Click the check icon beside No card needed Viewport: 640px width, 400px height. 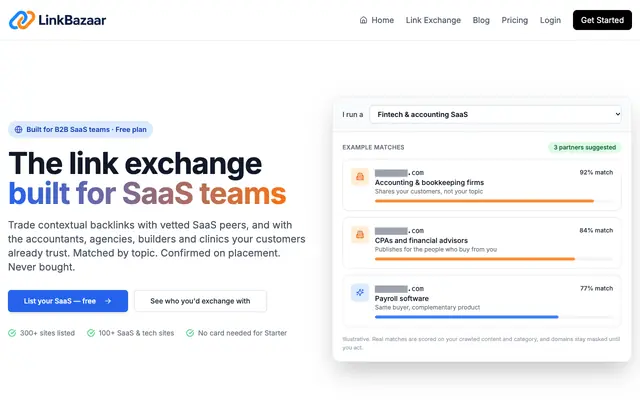coord(190,333)
